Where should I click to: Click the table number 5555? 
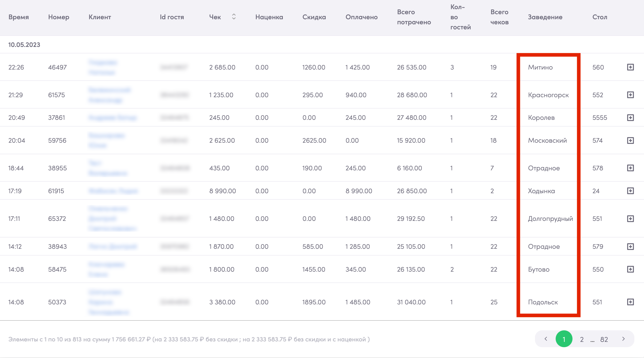[599, 117]
